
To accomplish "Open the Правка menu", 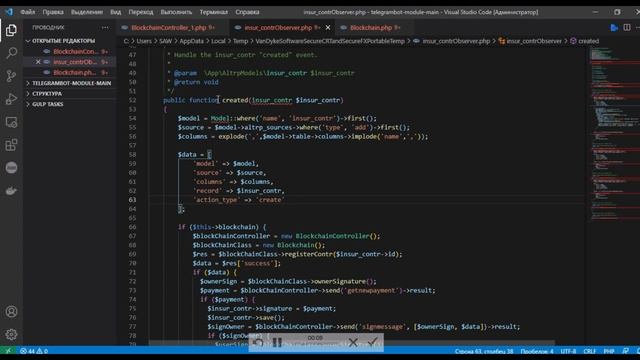I will (x=53, y=12).
